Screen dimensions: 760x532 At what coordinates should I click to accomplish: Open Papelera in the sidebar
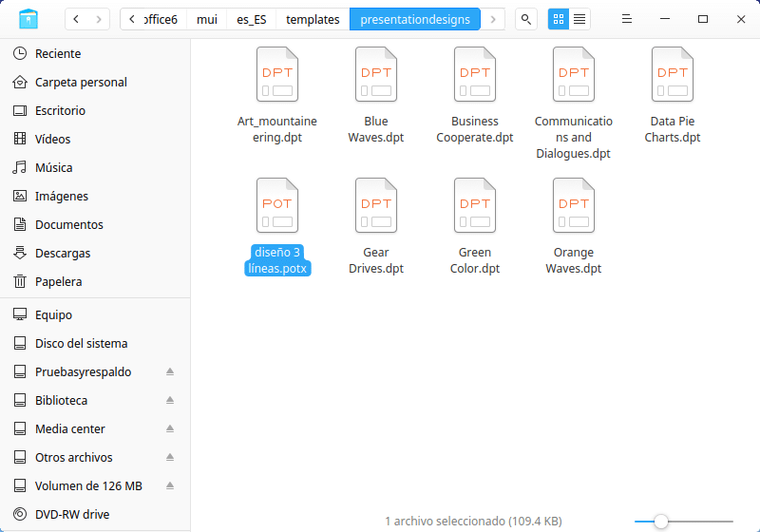pyautogui.click(x=95, y=281)
